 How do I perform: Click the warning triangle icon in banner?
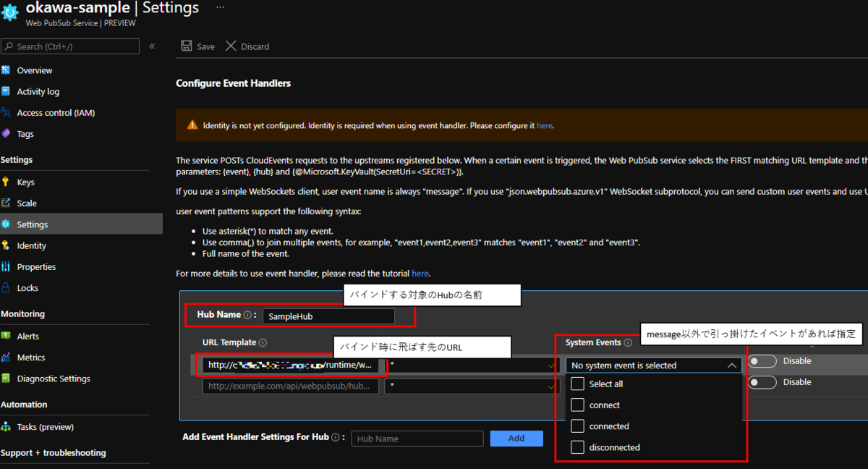192,125
